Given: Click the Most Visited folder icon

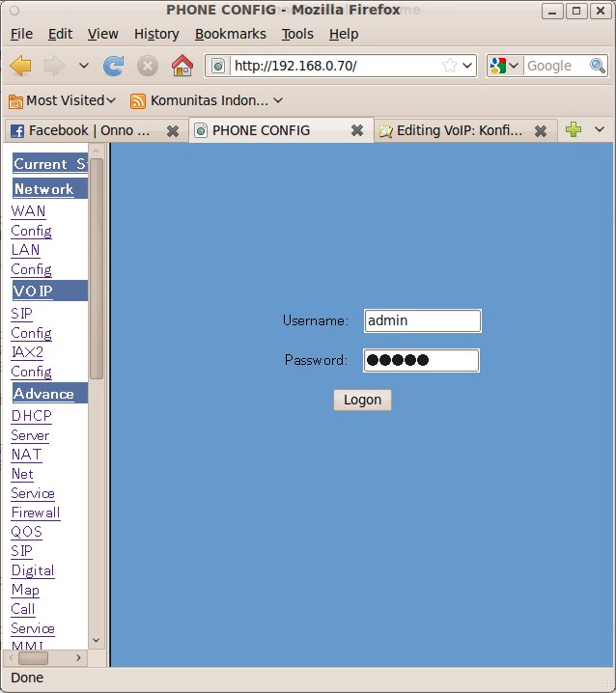Looking at the screenshot, I should pos(15,101).
